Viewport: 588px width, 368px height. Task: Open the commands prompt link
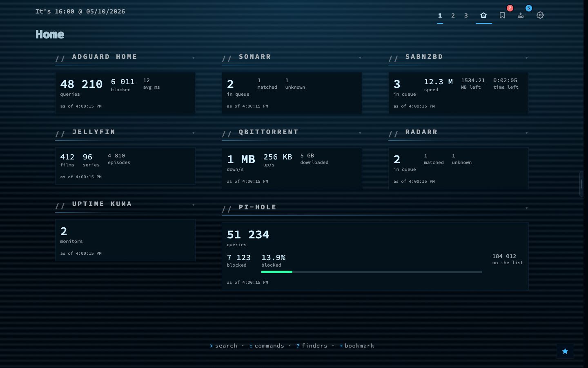point(267,346)
